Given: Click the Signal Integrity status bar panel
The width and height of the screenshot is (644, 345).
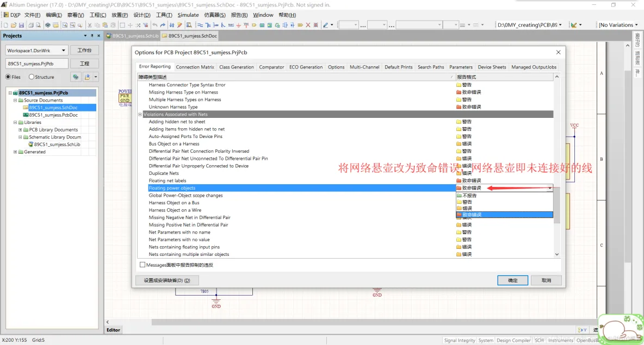Looking at the screenshot, I should click(x=459, y=341).
